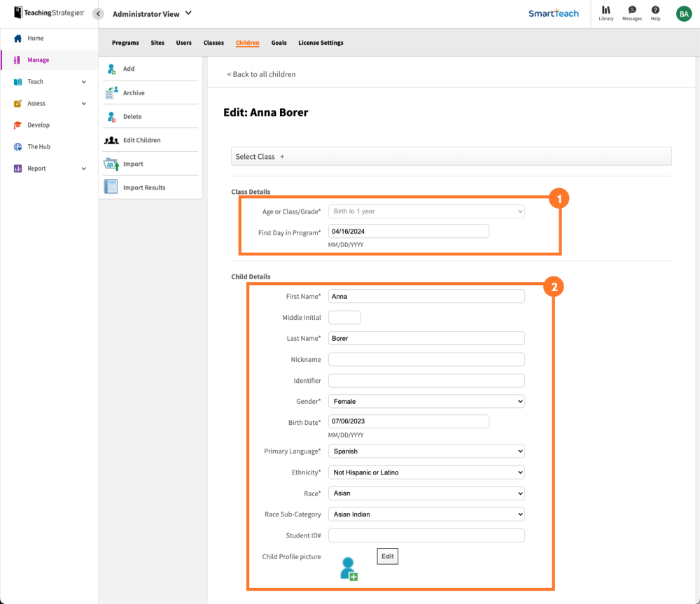Open the Gender dropdown
The width and height of the screenshot is (700, 604).
426,401
